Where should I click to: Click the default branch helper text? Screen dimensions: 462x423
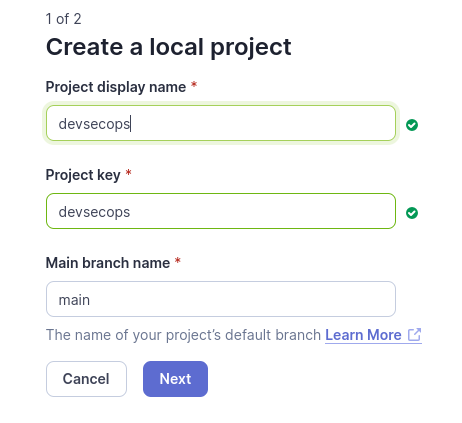click(183, 335)
